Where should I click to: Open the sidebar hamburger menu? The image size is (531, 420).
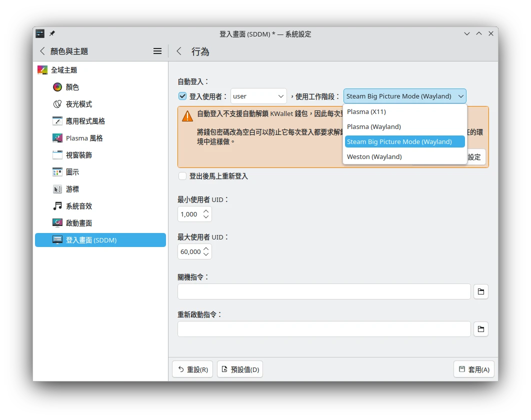click(157, 51)
